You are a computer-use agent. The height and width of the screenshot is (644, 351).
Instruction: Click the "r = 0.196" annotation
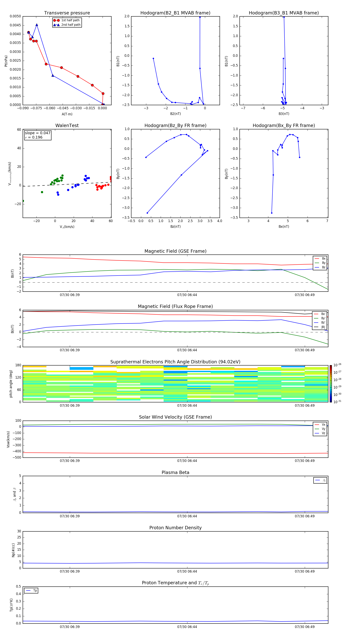(34, 138)
